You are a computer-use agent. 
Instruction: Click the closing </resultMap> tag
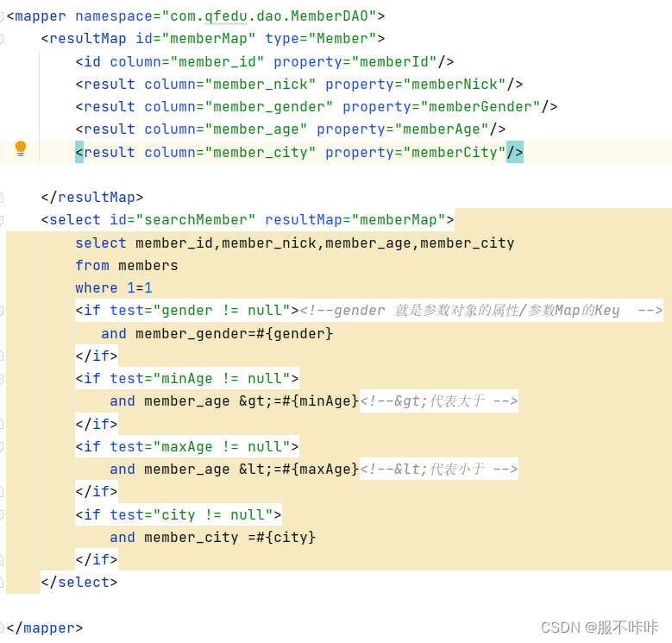(x=92, y=197)
